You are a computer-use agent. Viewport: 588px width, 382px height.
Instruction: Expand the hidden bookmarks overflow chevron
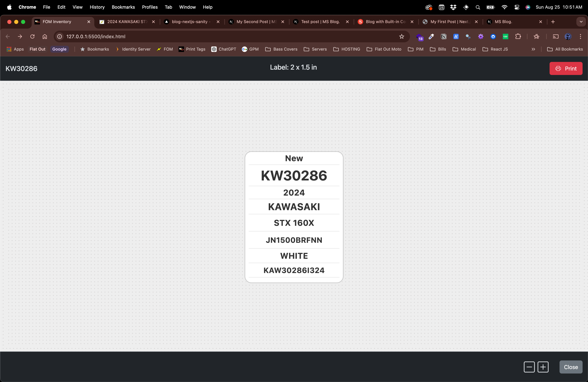pos(533,49)
